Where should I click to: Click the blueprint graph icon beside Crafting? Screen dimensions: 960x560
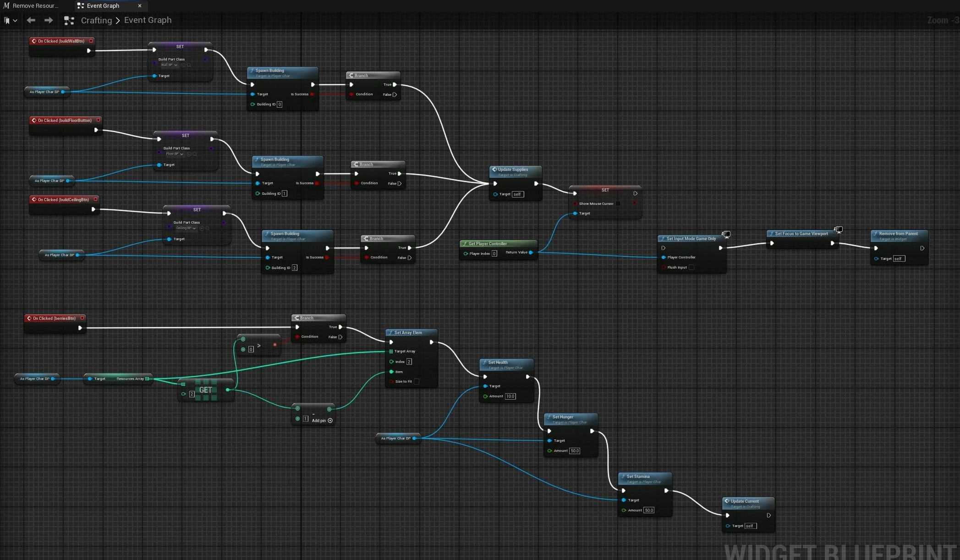[x=69, y=21]
